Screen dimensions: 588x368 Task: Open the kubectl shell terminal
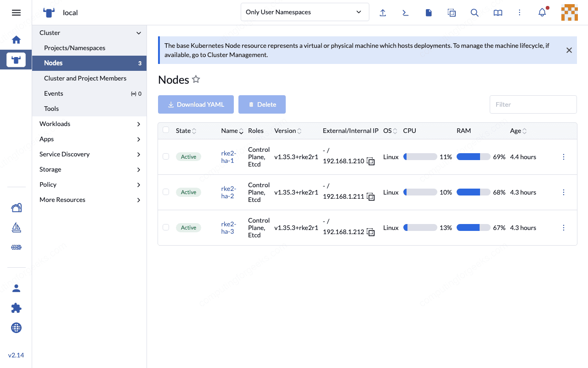click(406, 12)
